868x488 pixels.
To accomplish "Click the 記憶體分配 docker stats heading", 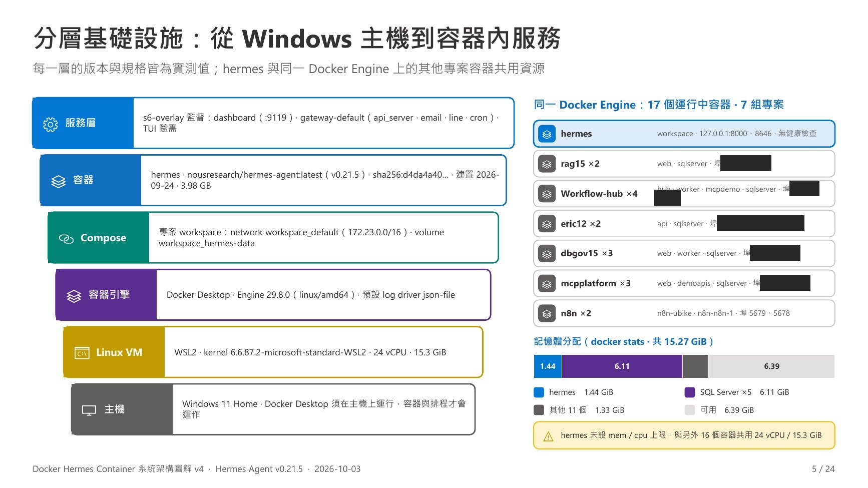I will 624,342.
